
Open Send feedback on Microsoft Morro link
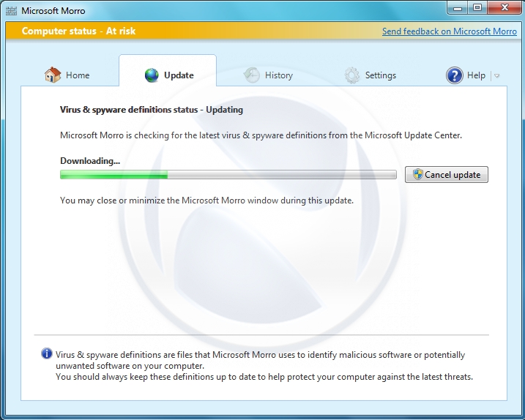point(450,31)
